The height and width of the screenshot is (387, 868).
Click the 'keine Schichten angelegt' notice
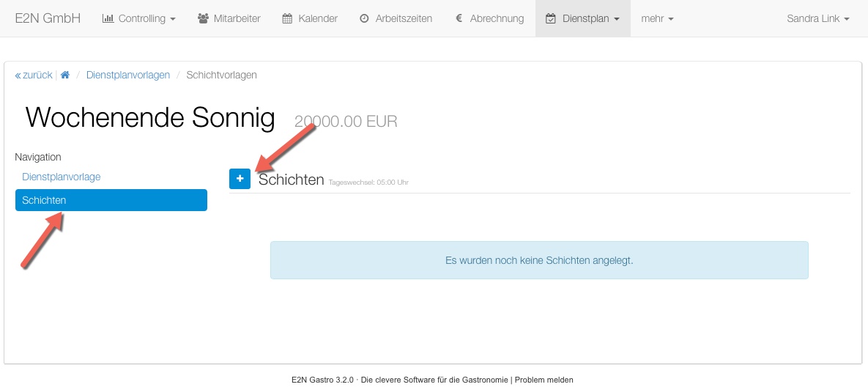tap(539, 260)
